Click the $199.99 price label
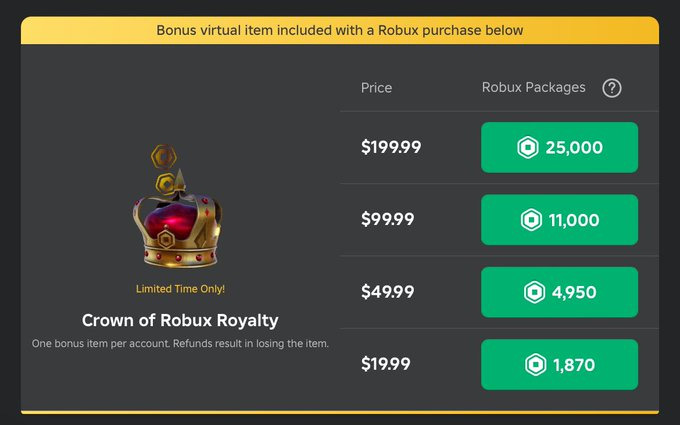Image resolution: width=680 pixels, height=425 pixels. (391, 148)
